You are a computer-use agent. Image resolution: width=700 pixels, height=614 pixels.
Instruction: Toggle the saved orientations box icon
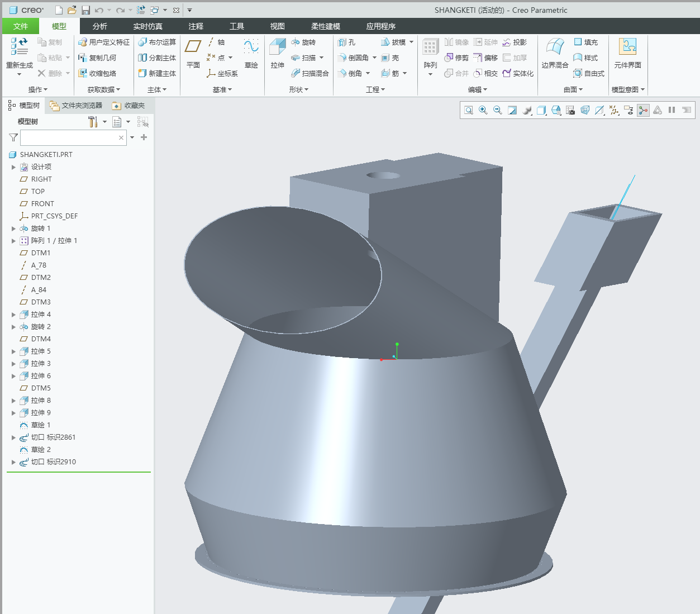(556, 111)
